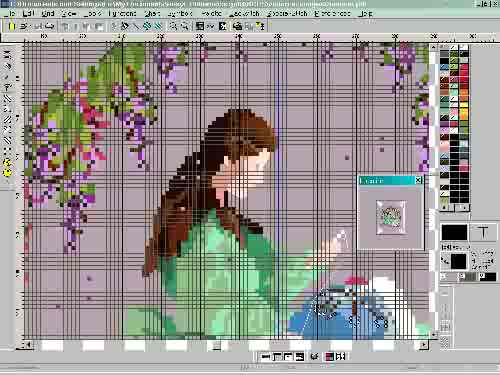Viewport: 500px width, 375px height.
Task: Click the zoom out magnifier icon
Action: pos(184,26)
